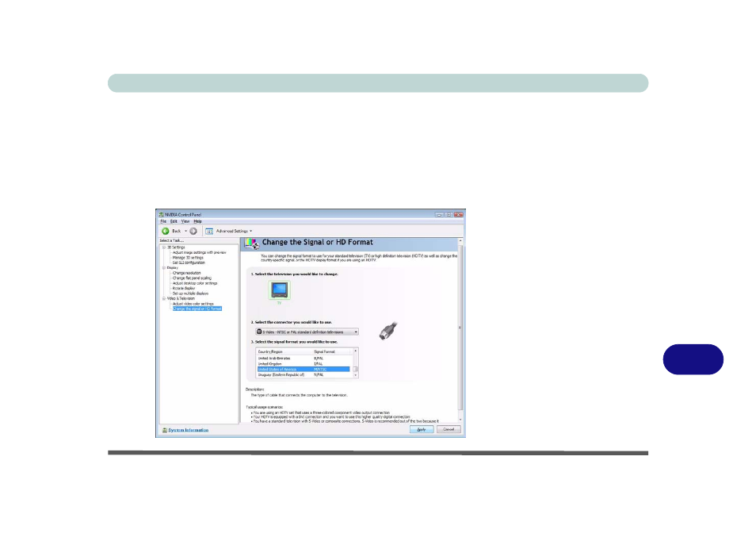
Task: Collapse the 3D Settings tree node
Action: (163, 247)
